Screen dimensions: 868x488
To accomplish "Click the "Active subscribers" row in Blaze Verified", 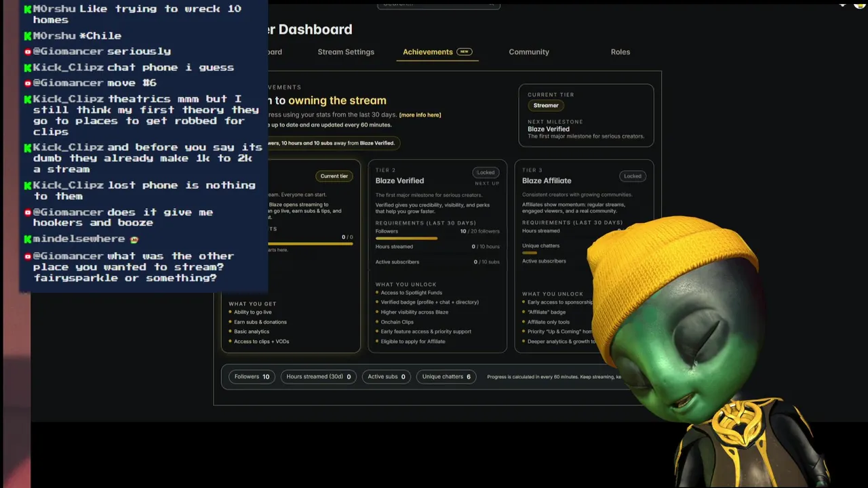I will point(437,262).
